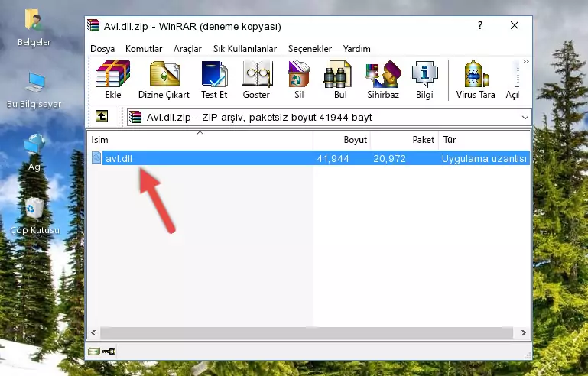
Task: Click the 41,944 size cell
Action: 333,158
